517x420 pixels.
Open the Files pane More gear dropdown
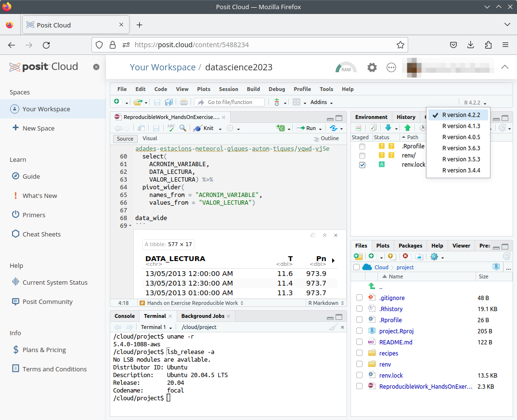pyautogui.click(x=437, y=257)
